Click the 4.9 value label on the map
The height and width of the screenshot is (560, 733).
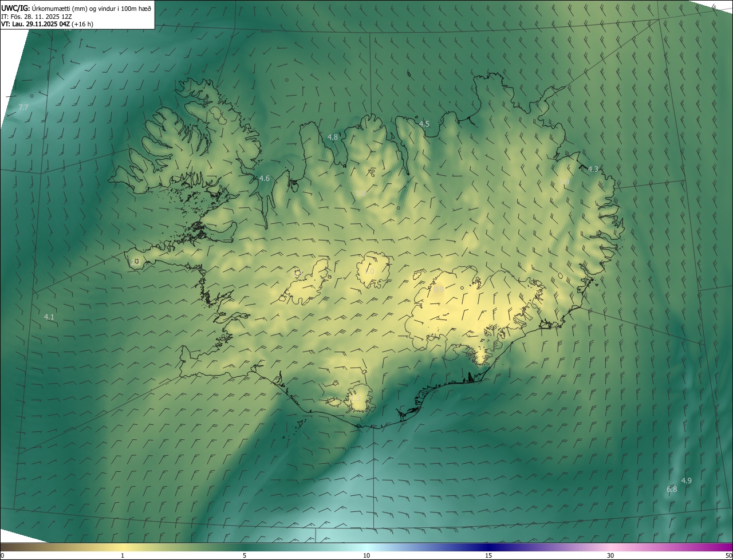coord(687,480)
